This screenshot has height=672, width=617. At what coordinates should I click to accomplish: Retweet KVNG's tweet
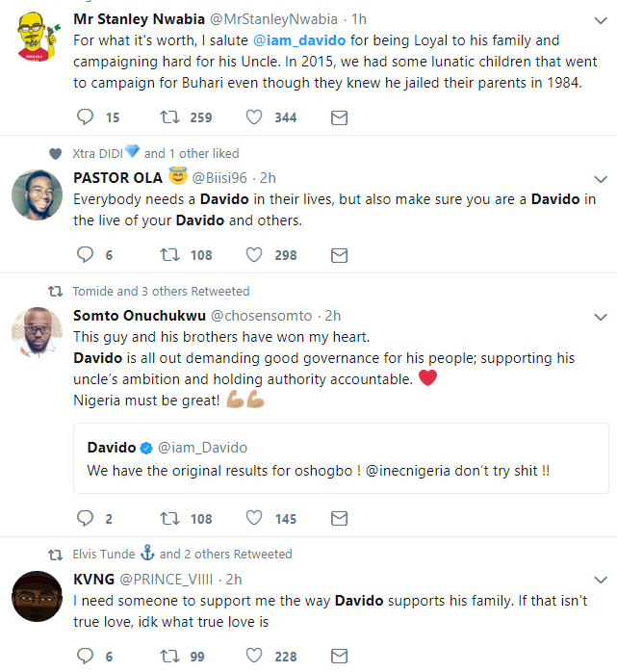[x=168, y=657]
